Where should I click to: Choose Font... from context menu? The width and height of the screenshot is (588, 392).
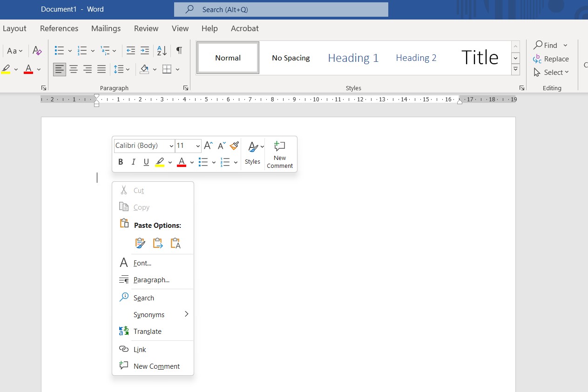153,263
